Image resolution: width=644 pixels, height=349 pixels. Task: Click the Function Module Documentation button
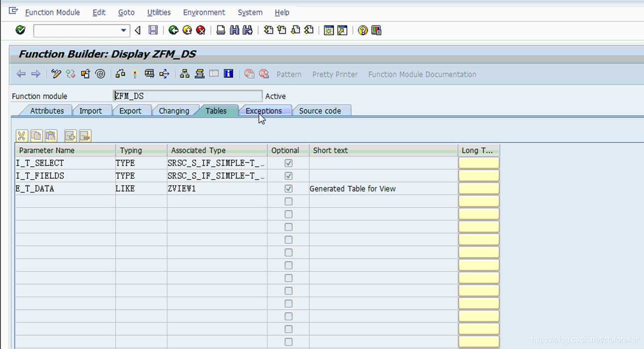coord(422,74)
